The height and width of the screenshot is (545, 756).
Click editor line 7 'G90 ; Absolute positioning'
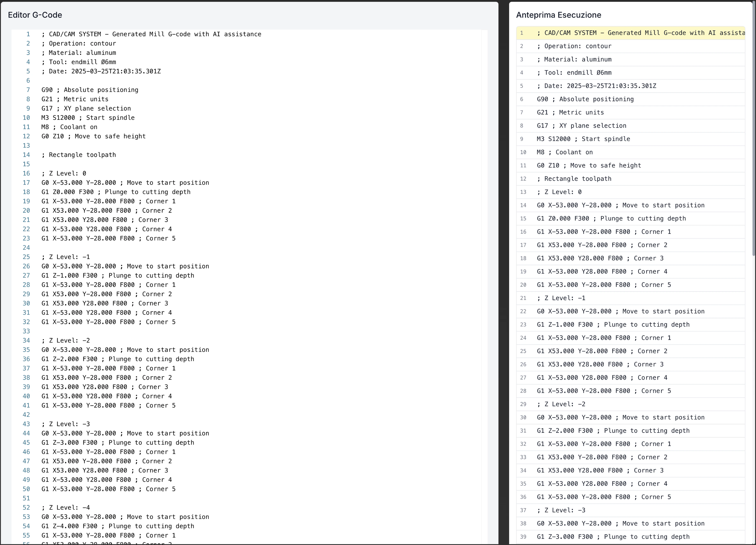point(90,90)
